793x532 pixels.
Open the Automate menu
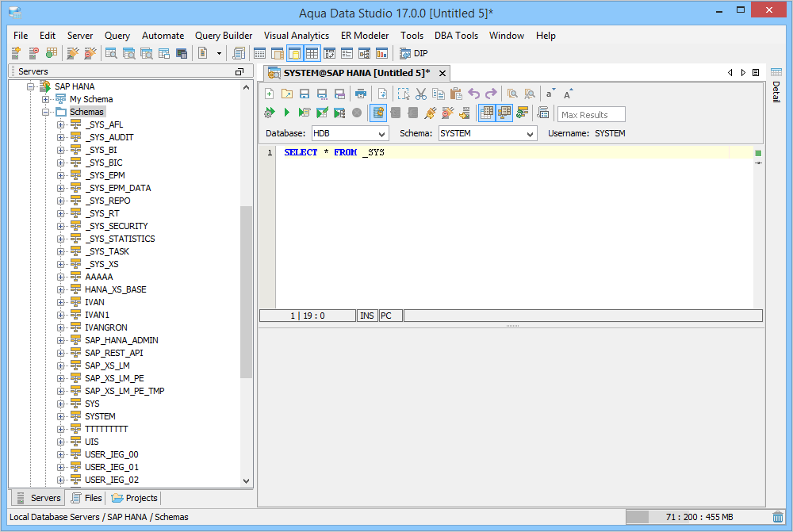coord(163,36)
